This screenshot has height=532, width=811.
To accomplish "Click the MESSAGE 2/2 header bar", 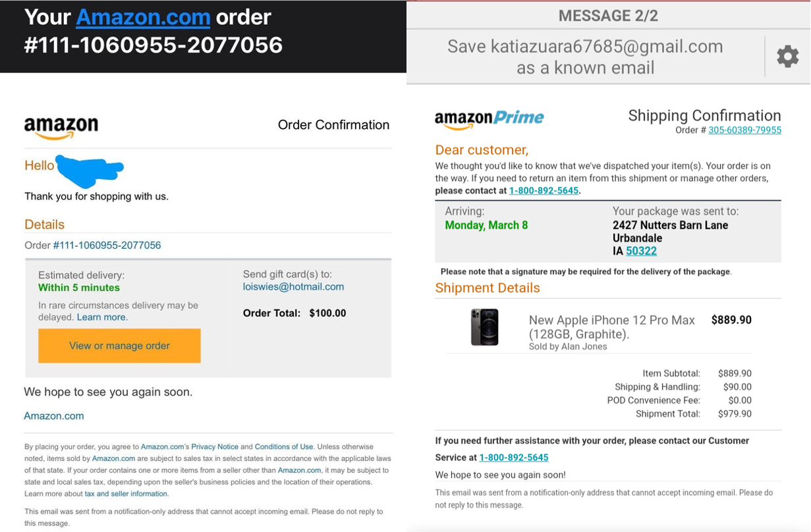I will pos(608,15).
